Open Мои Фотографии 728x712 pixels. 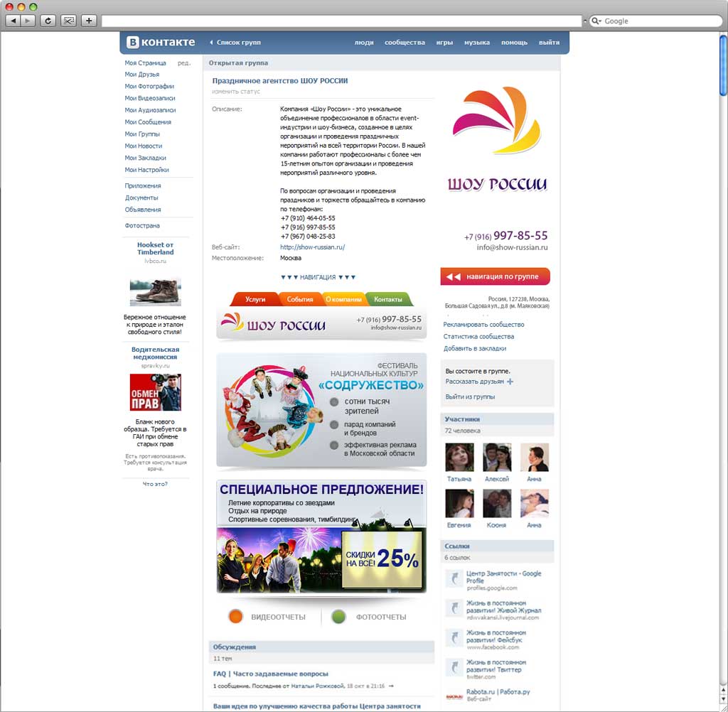[x=149, y=86]
